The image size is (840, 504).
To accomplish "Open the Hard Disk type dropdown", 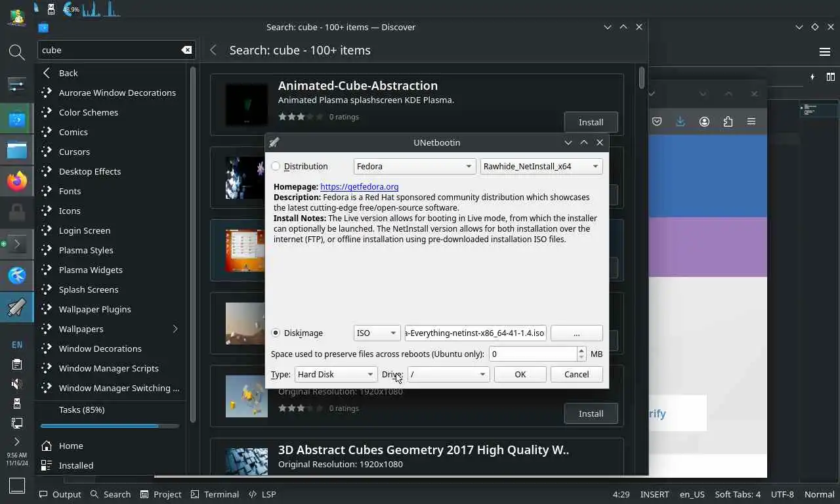I will click(335, 375).
